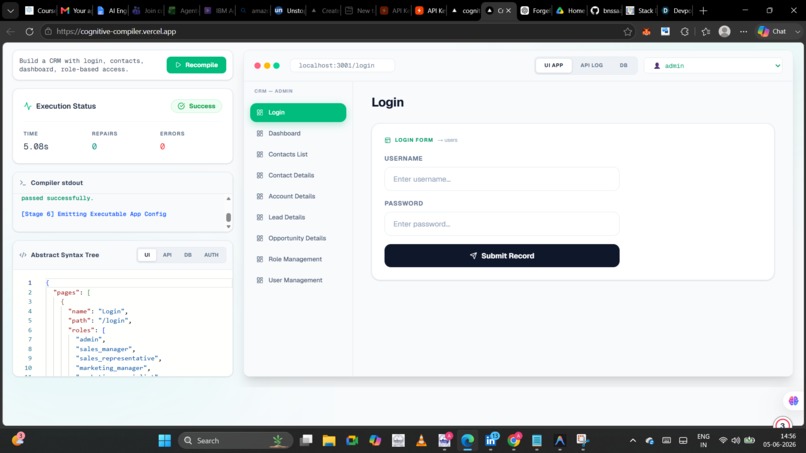
Task: Open Contact Details in the sidebar
Action: (x=298, y=175)
